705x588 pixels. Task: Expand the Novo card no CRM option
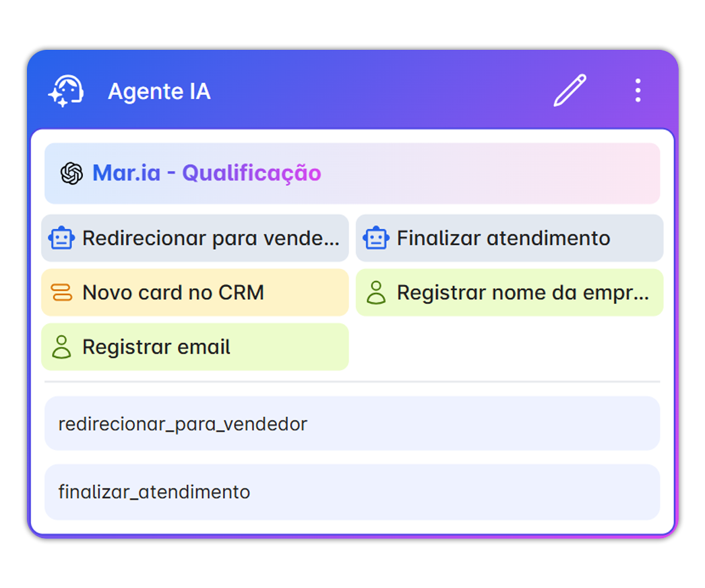[x=195, y=292]
